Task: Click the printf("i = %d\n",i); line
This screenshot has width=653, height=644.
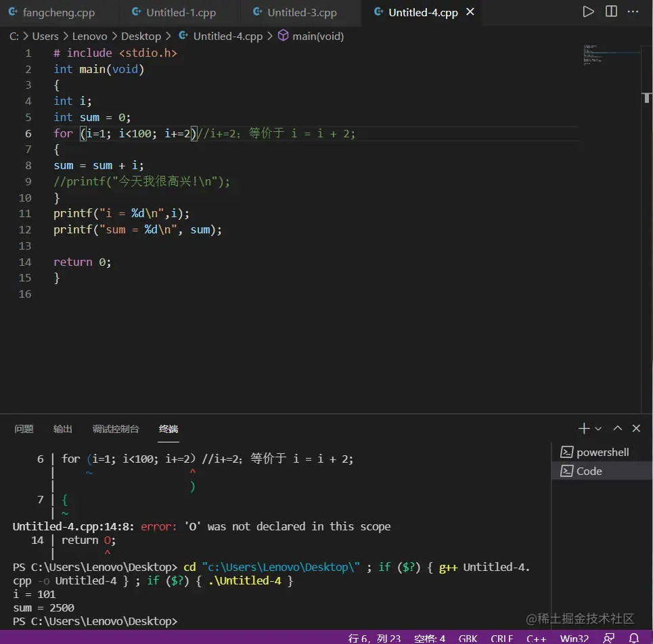Action: coord(121,214)
